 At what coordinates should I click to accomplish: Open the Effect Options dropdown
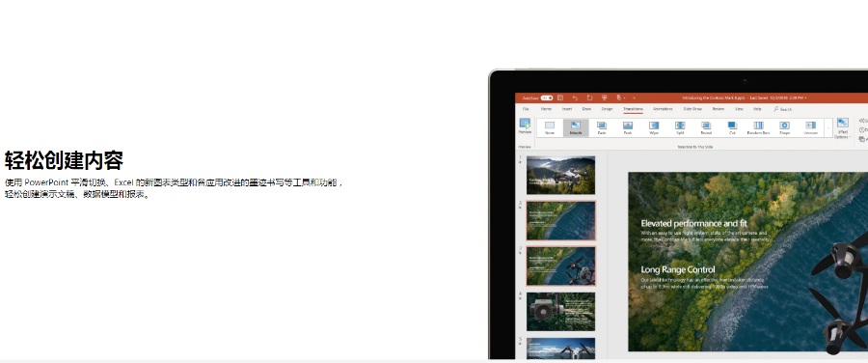tap(843, 128)
